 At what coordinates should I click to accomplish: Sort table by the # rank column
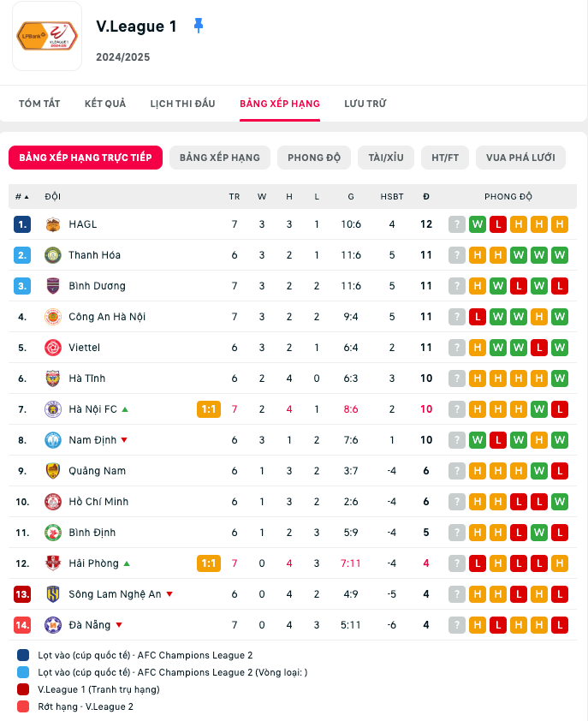point(22,197)
